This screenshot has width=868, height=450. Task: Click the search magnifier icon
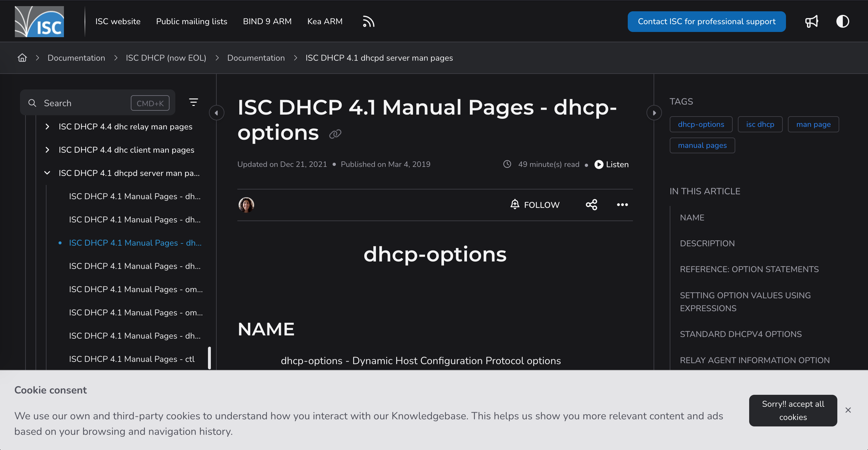[32, 103]
